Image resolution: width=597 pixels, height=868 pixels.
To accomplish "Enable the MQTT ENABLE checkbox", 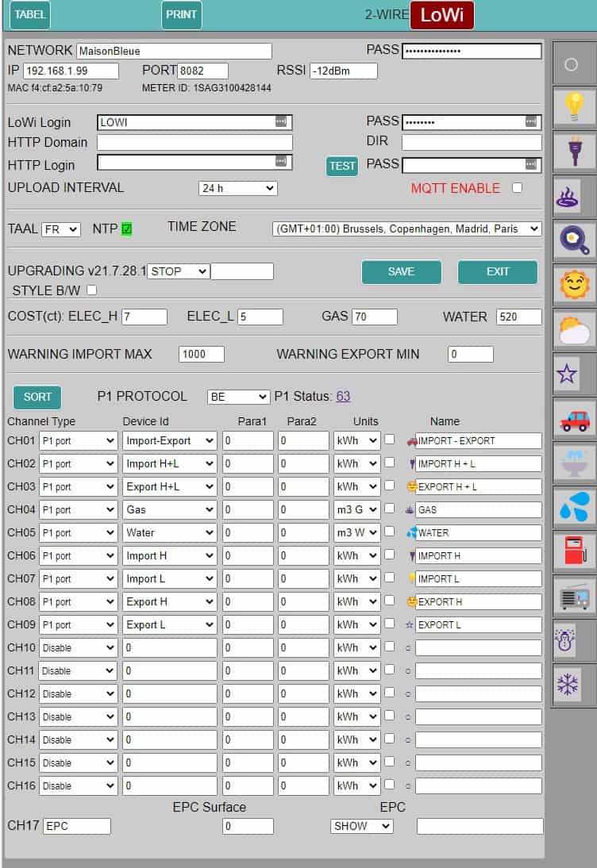I will tap(518, 188).
